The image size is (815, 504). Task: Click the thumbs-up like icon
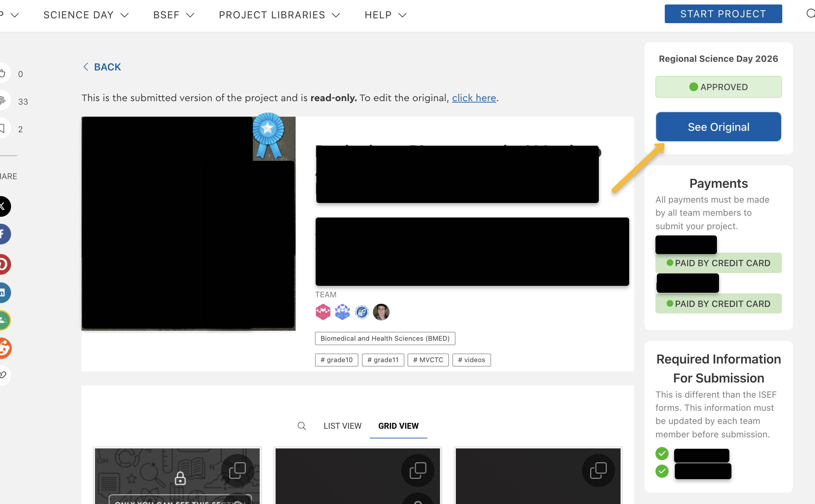point(3,74)
